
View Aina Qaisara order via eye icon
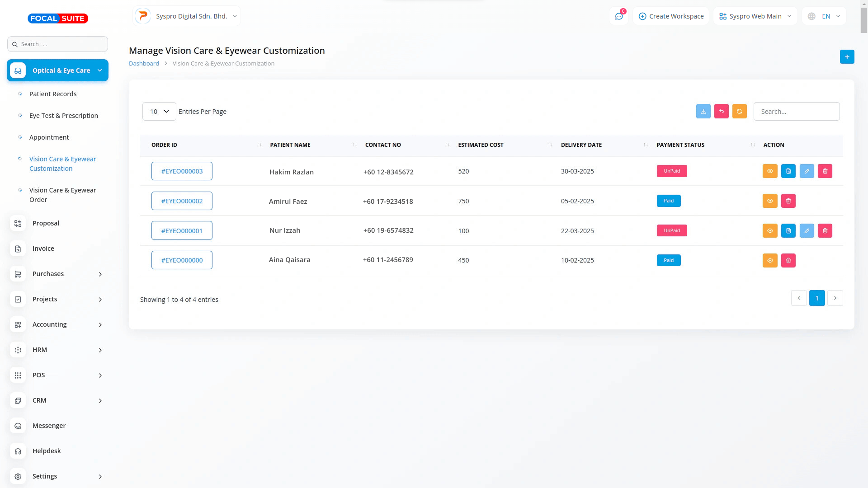(770, 261)
